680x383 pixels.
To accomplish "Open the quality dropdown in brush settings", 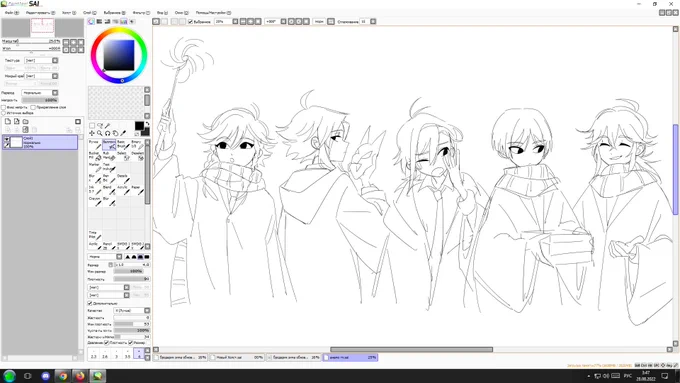I will click(x=132, y=311).
